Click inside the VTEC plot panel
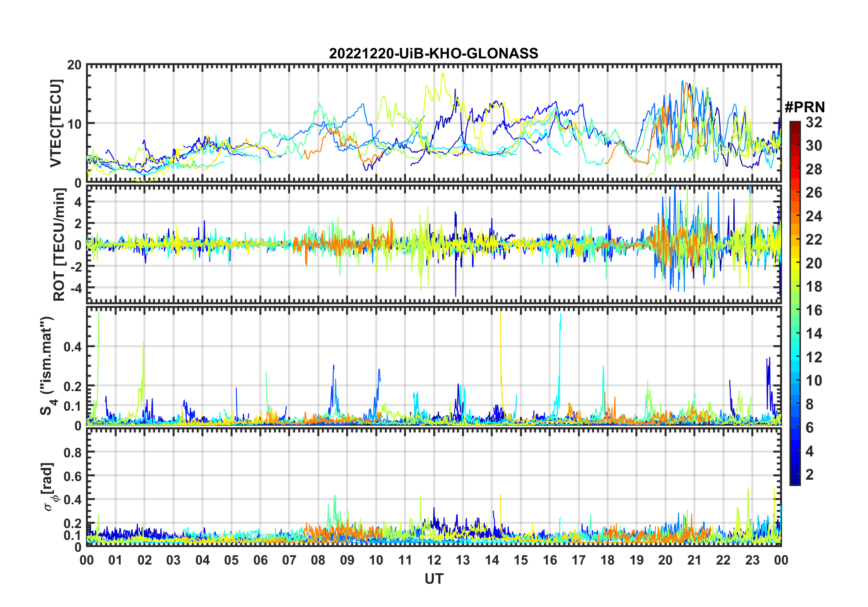The image size is (868, 607). (434, 123)
